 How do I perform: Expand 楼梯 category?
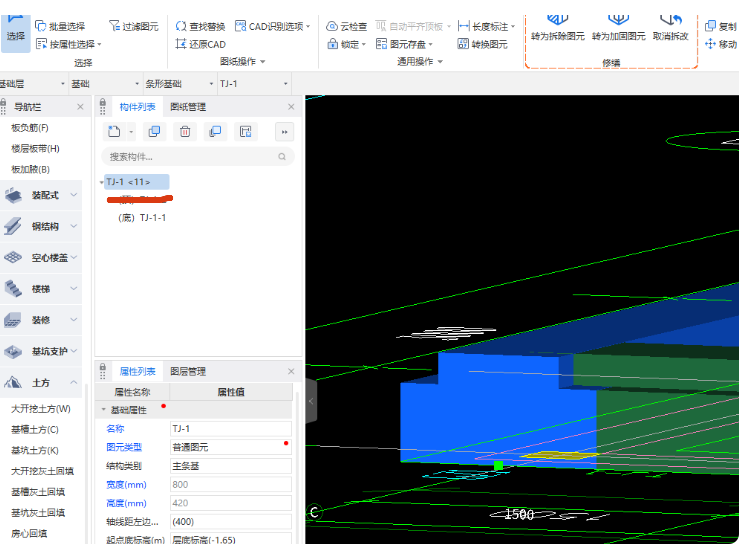(41, 288)
